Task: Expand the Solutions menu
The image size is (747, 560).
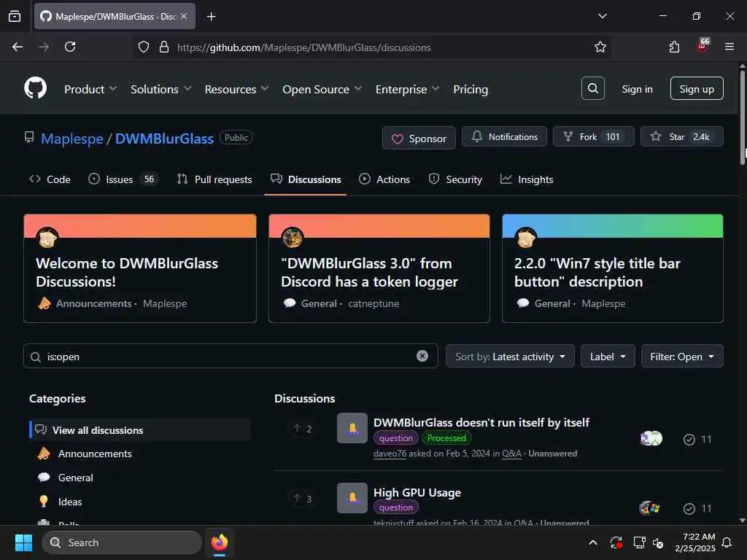Action: coord(161,89)
